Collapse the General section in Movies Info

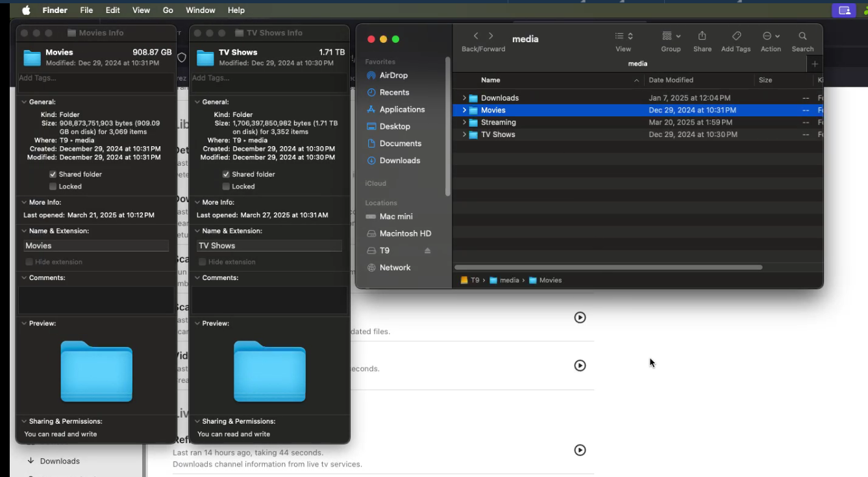24,102
